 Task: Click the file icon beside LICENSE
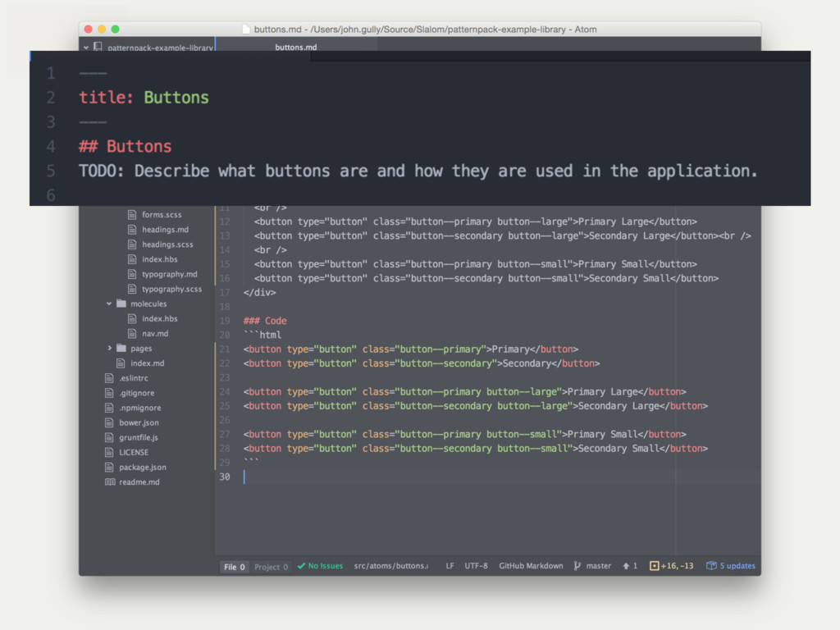[x=109, y=452]
